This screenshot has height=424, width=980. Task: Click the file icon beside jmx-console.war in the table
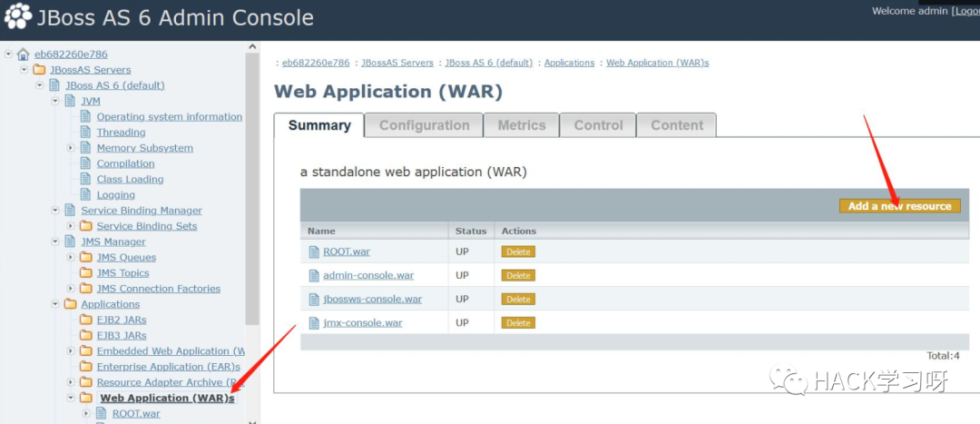click(x=314, y=323)
